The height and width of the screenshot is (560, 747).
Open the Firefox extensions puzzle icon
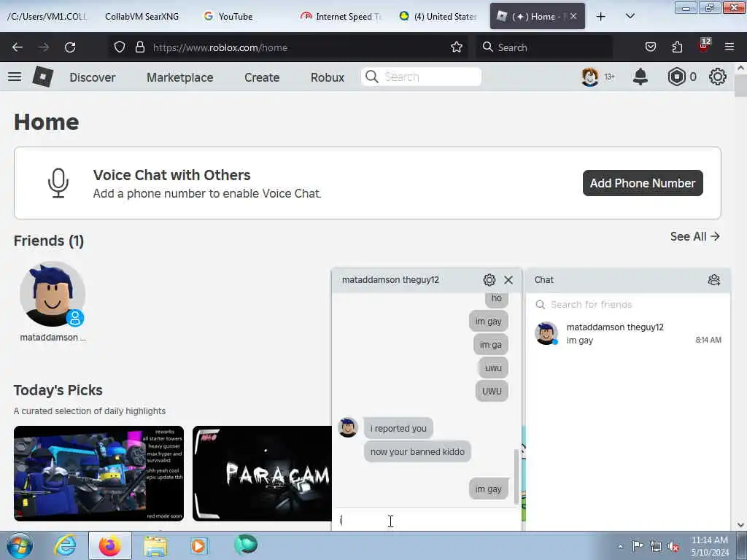point(677,47)
